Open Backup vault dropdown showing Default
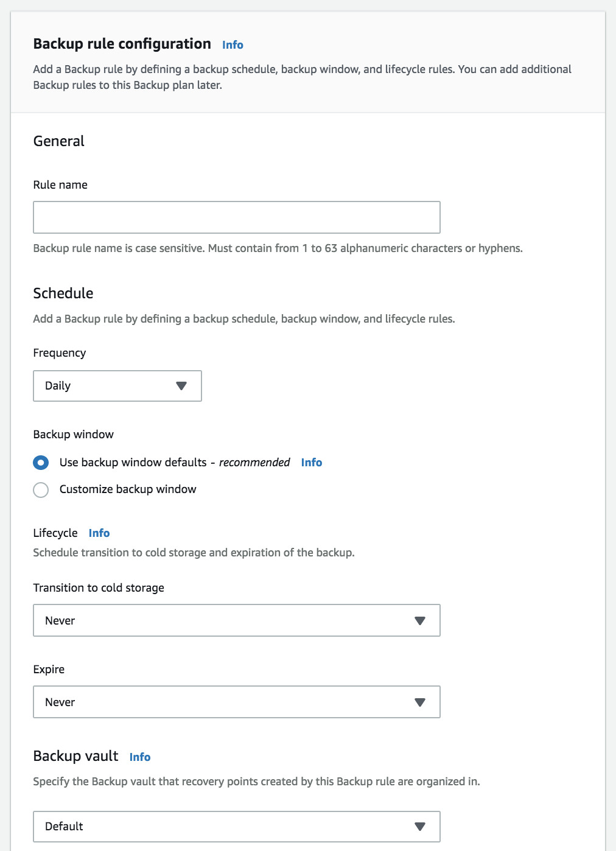 point(236,826)
